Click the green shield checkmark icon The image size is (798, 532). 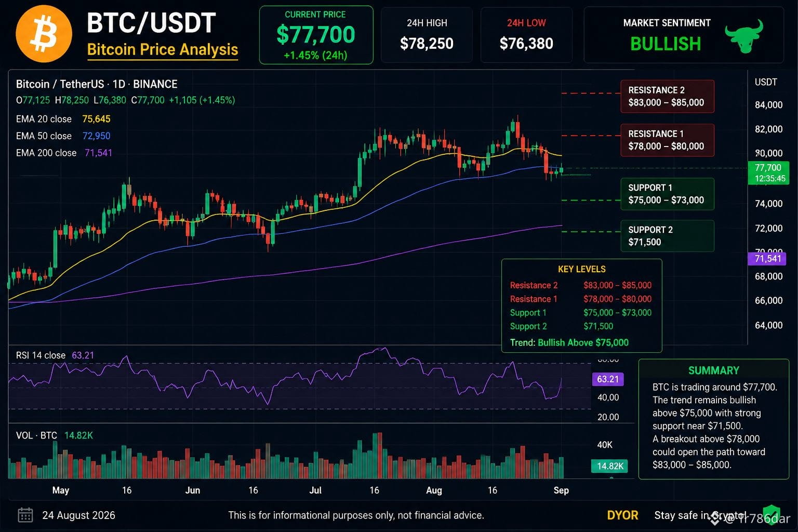click(x=771, y=515)
